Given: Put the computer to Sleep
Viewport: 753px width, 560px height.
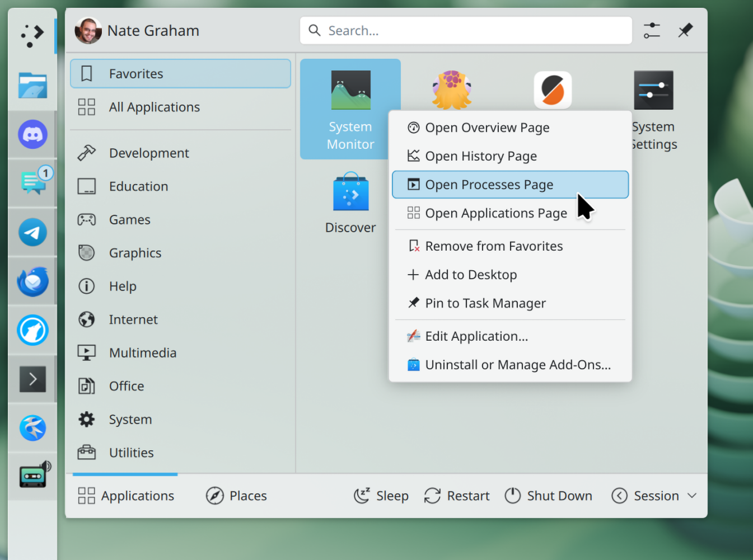Looking at the screenshot, I should click(x=381, y=496).
